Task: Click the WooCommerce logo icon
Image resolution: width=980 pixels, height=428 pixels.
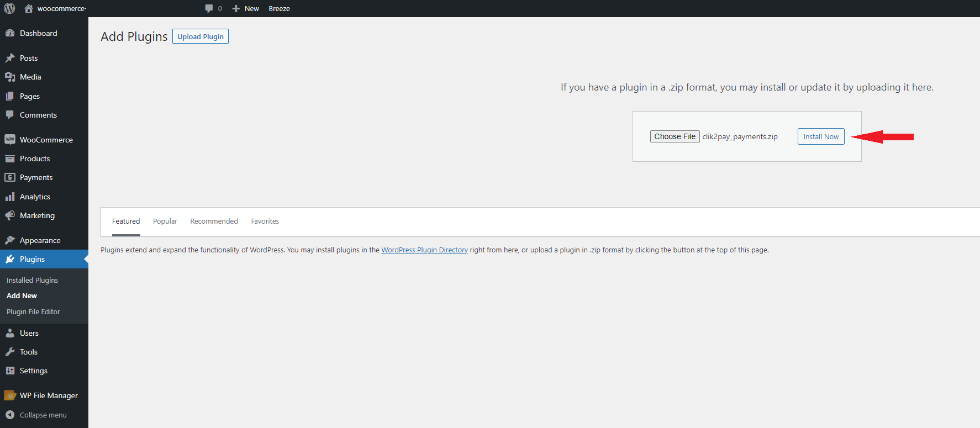Action: point(10,140)
